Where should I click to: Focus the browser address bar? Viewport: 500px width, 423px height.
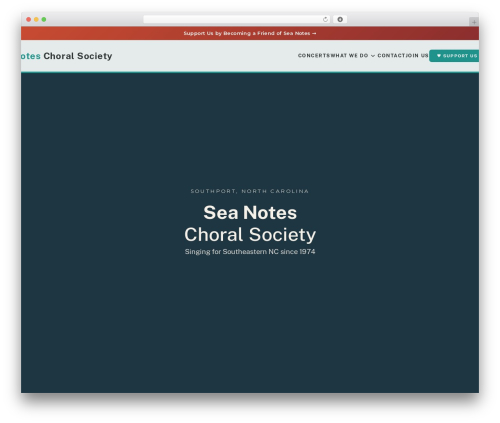click(x=237, y=20)
